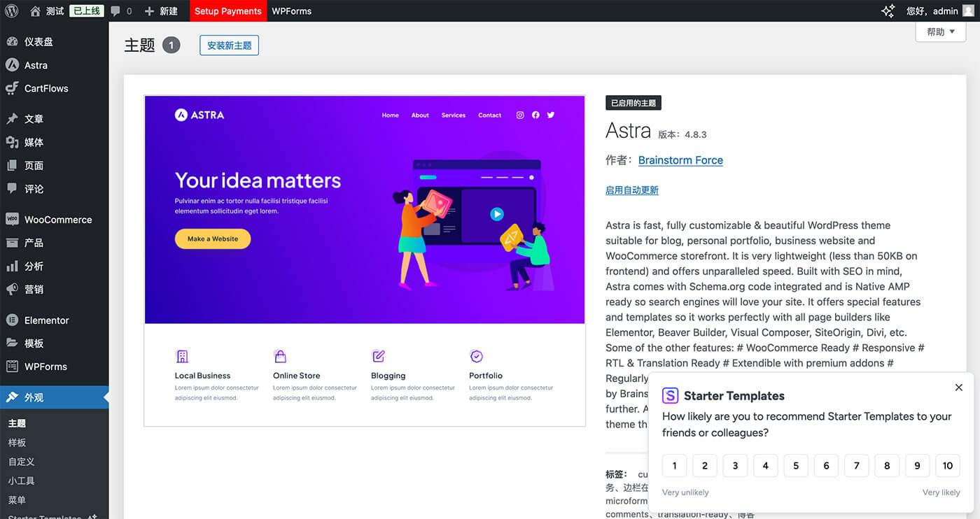Click the Astra logo icon in sidebar
This screenshot has height=519, width=980.
[x=12, y=64]
